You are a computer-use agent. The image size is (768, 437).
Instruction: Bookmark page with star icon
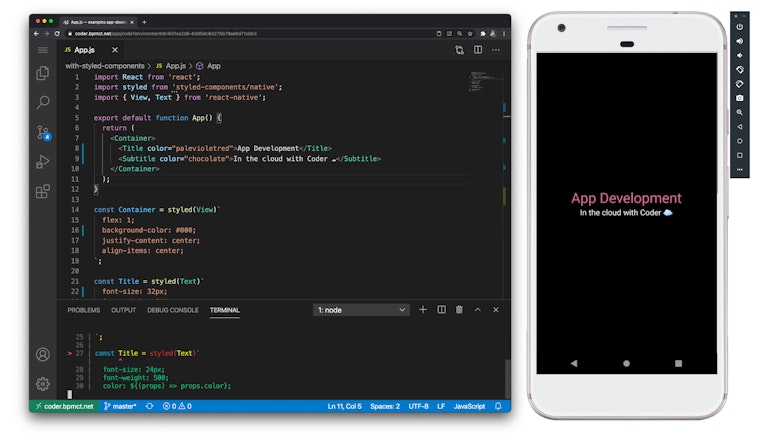470,34
